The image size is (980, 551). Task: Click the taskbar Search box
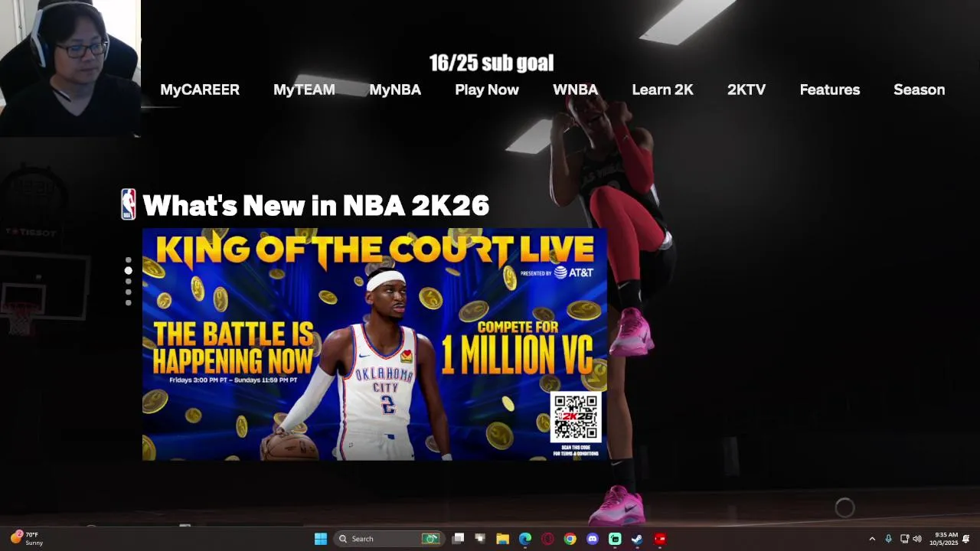point(388,539)
